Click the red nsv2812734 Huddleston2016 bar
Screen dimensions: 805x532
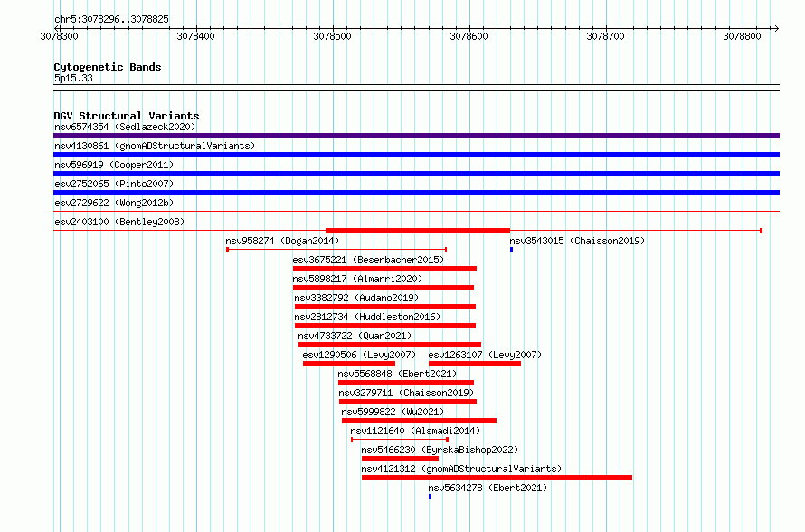pyautogui.click(x=385, y=326)
